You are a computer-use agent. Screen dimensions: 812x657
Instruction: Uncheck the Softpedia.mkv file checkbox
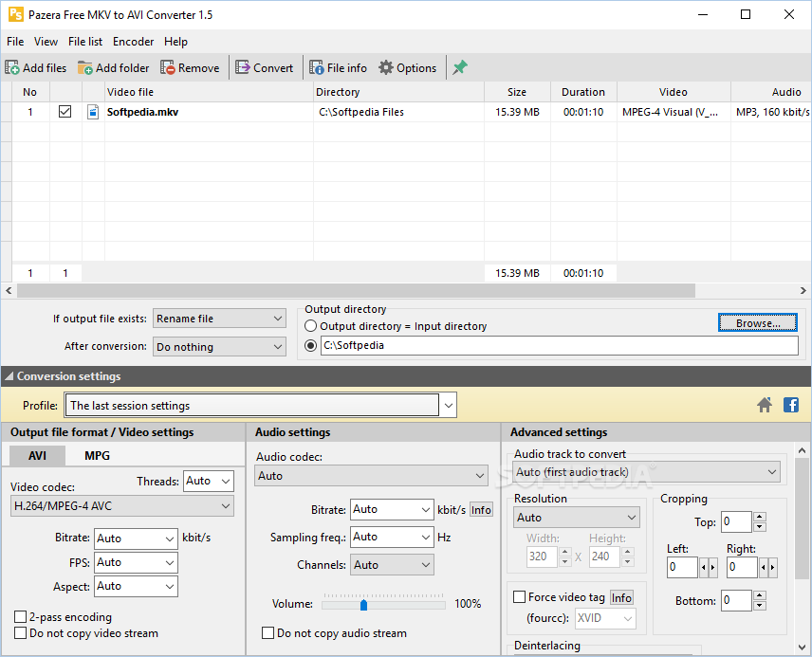pyautogui.click(x=65, y=111)
